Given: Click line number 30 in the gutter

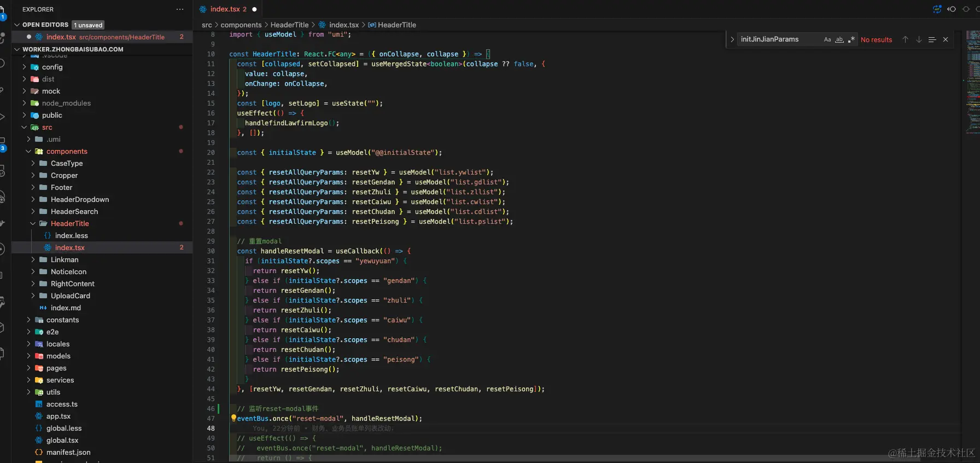Looking at the screenshot, I should (211, 251).
